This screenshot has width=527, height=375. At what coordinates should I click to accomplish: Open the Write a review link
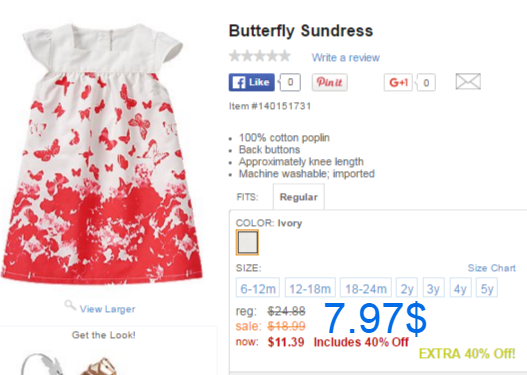point(346,57)
